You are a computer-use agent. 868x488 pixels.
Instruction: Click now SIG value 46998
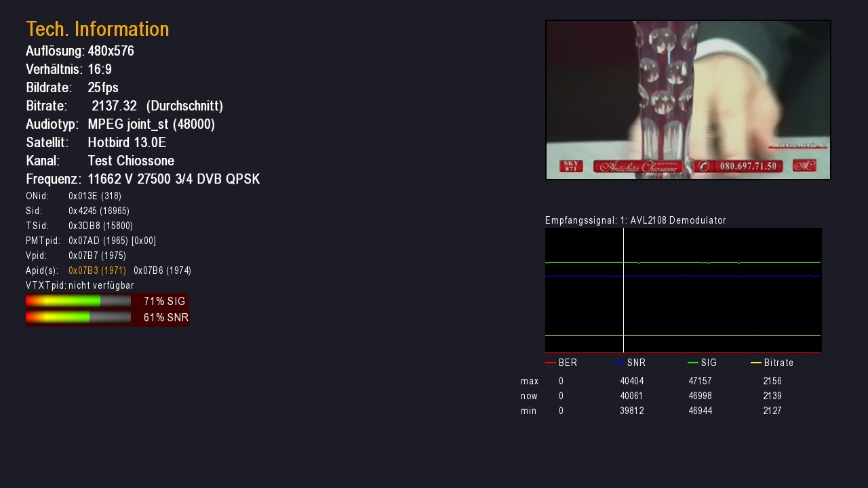(x=701, y=396)
